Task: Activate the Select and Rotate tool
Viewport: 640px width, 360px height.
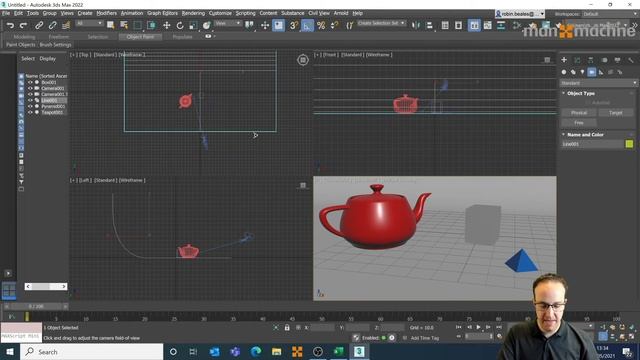Action: tap(180, 25)
